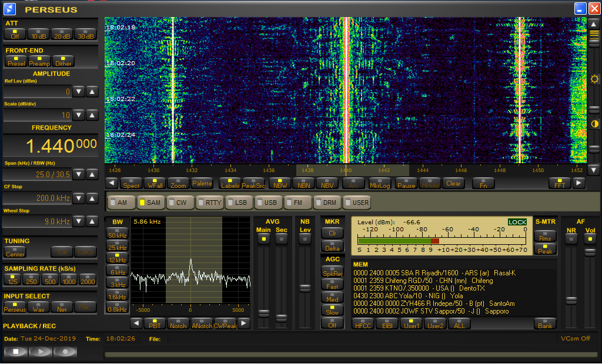Decrease Ref Lev with down arrow
The width and height of the screenshot is (602, 364).
(x=79, y=92)
